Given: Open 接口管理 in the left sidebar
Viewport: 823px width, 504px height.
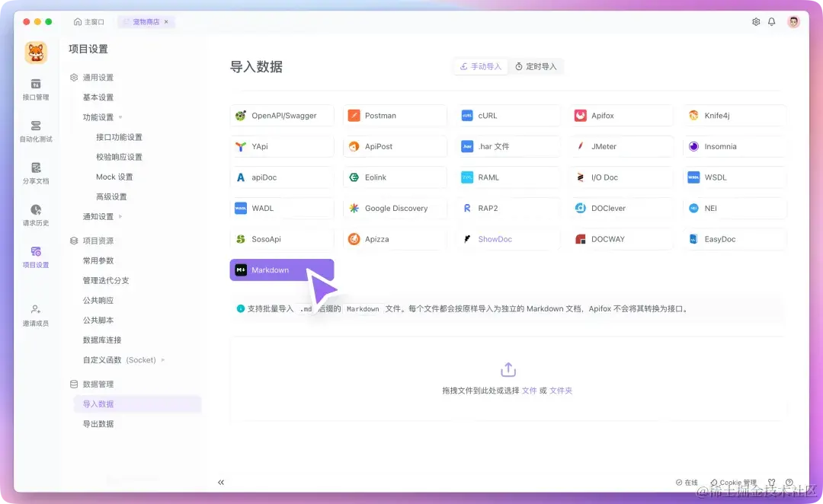Looking at the screenshot, I should [x=35, y=91].
